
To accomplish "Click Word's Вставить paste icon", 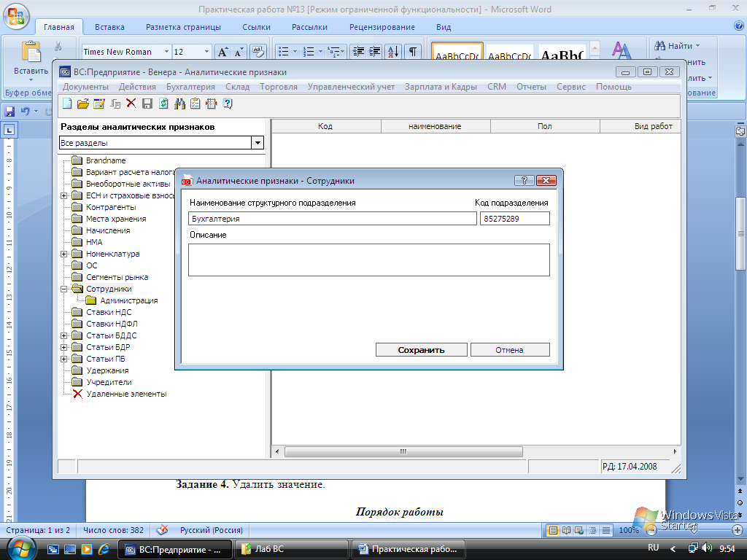I will (31, 52).
